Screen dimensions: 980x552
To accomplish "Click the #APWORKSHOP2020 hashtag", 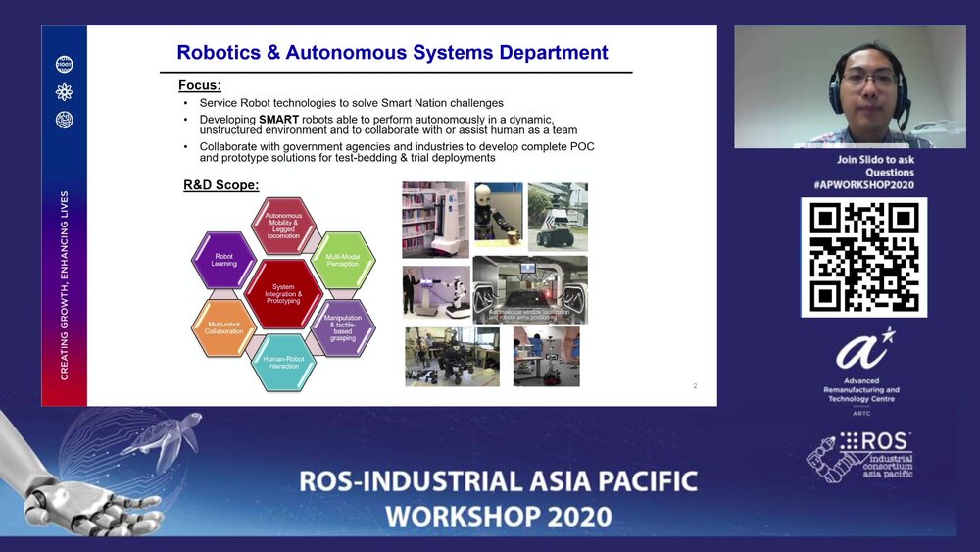I will pyautogui.click(x=863, y=185).
